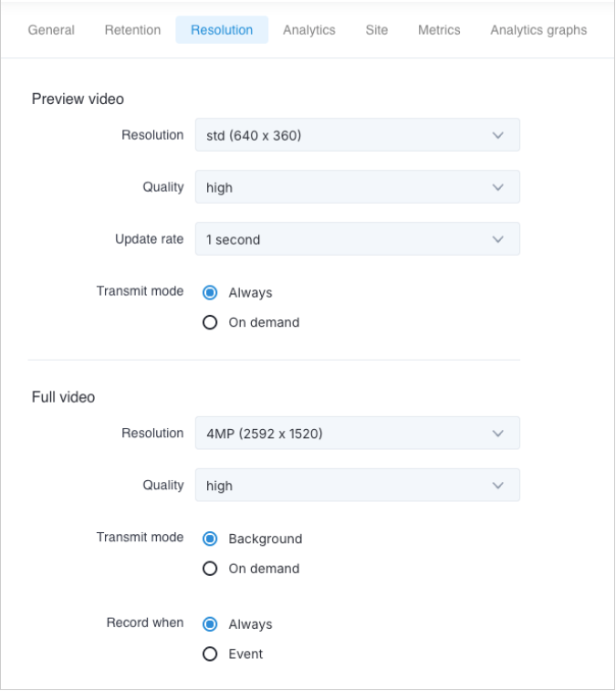Set Record when to Event
Viewport: 616px width, 691px height.
(x=210, y=654)
